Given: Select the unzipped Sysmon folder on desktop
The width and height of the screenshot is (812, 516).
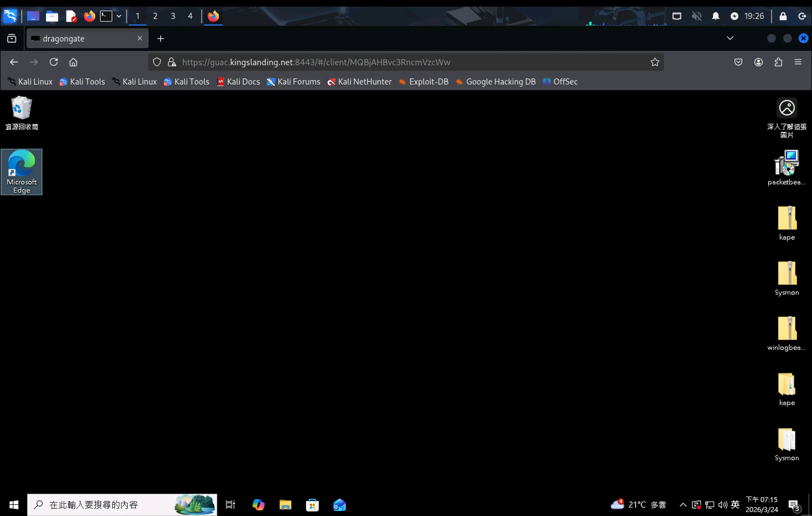Looking at the screenshot, I should (x=787, y=444).
